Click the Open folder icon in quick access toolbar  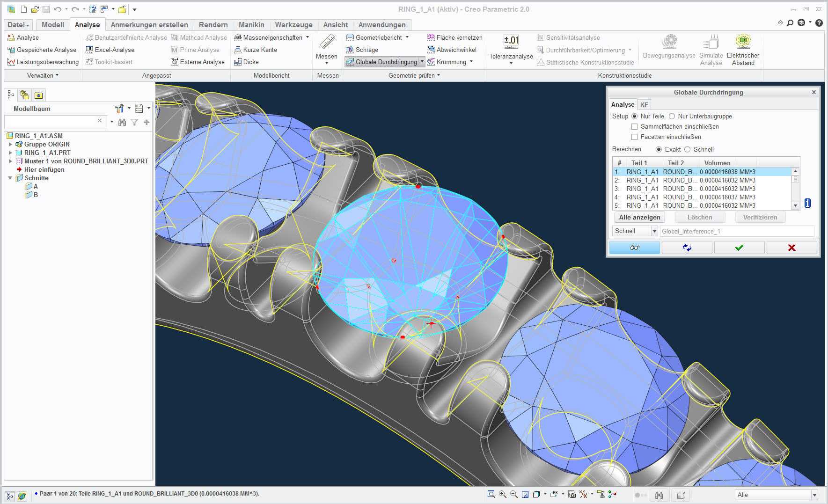pos(35,9)
